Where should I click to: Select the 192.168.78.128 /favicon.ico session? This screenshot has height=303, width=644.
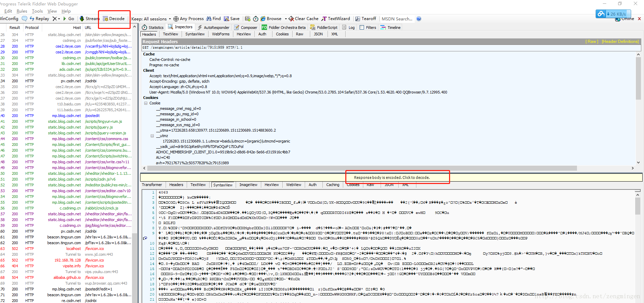click(x=66, y=260)
